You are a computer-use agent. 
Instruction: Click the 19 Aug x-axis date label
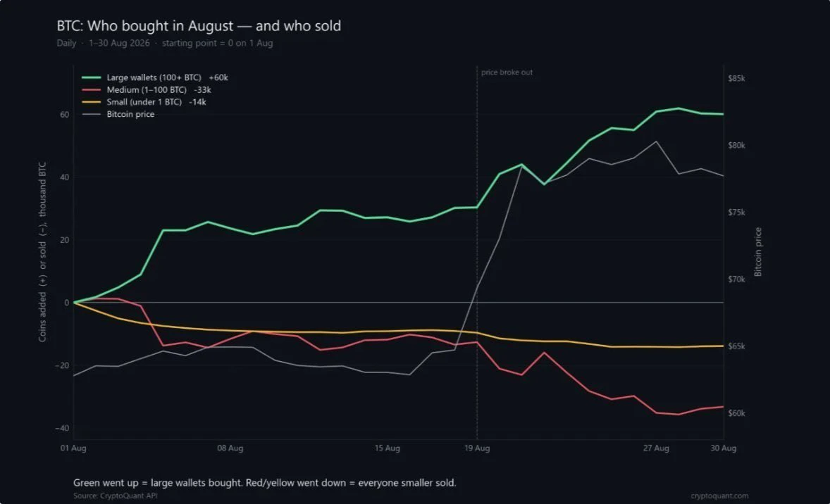point(477,448)
